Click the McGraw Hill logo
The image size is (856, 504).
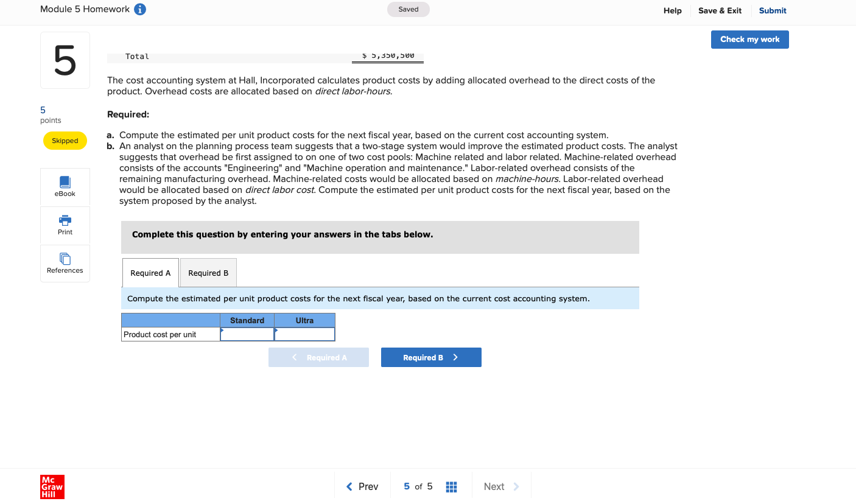point(52,487)
